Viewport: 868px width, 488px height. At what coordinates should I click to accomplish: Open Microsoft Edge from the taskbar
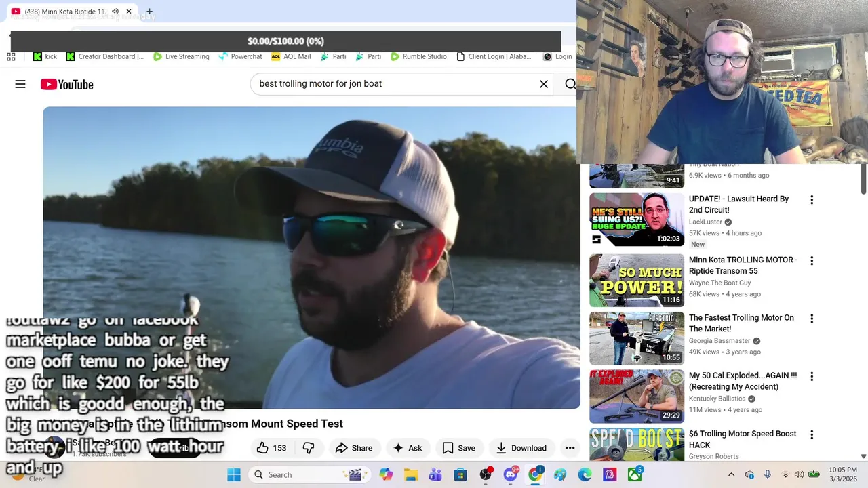[x=585, y=474]
